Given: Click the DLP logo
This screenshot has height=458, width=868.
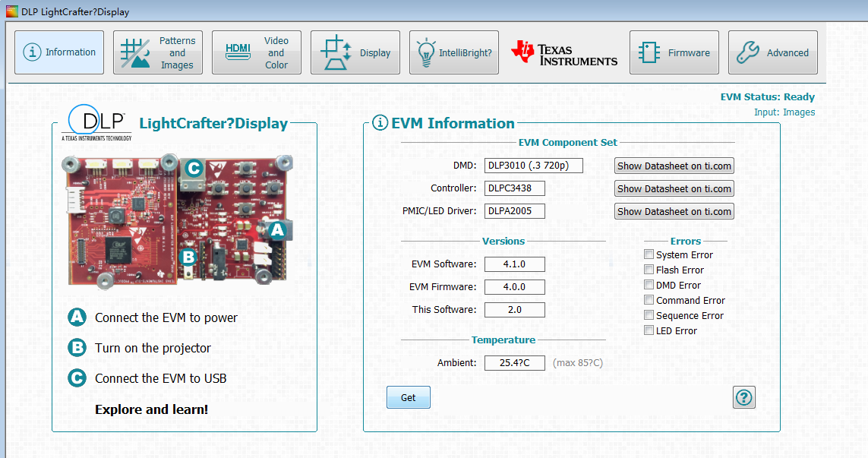Looking at the screenshot, I should [96, 123].
